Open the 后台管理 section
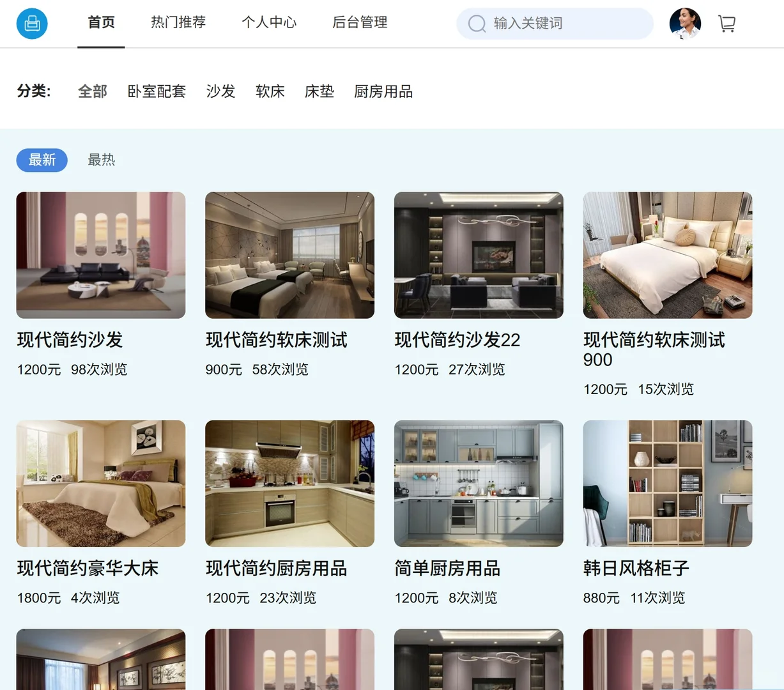Viewport: 784px width, 690px height. (x=359, y=22)
